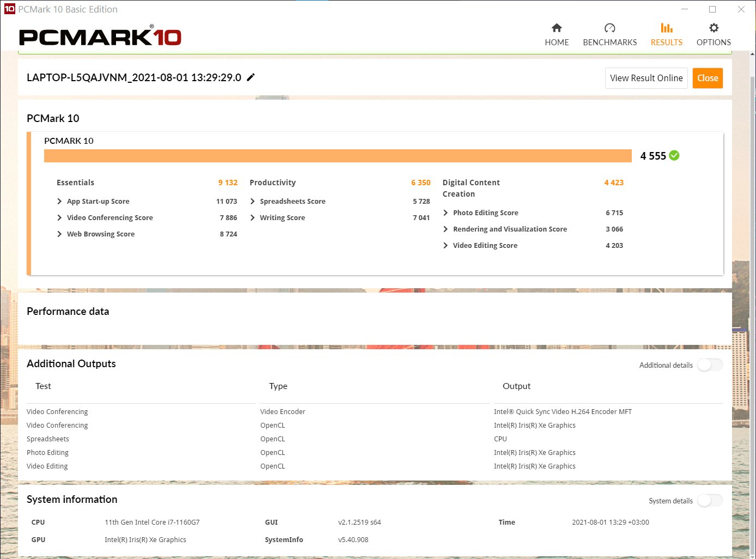This screenshot has height=559, width=756.
Task: Click the Digital Content Creation score 4 423
Action: [x=614, y=183]
